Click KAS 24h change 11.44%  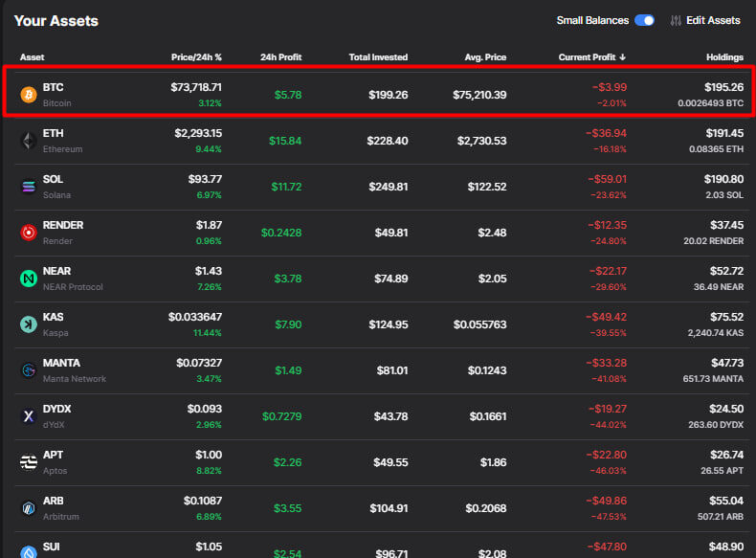point(208,333)
